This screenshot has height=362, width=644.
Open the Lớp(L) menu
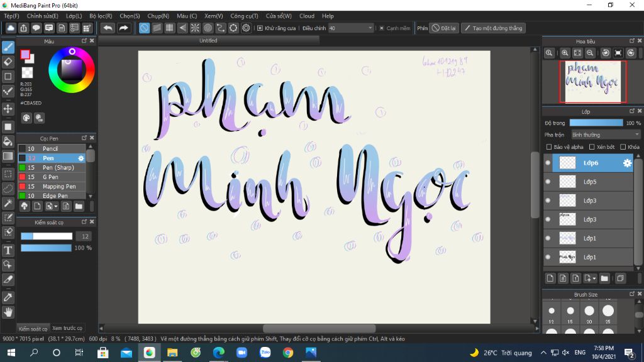[x=74, y=16]
